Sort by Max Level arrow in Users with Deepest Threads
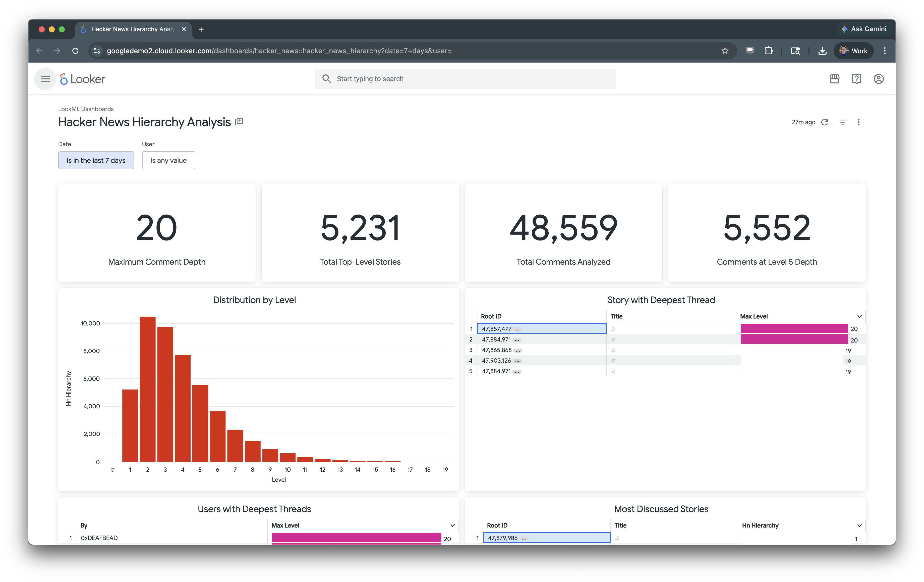 pyautogui.click(x=452, y=525)
